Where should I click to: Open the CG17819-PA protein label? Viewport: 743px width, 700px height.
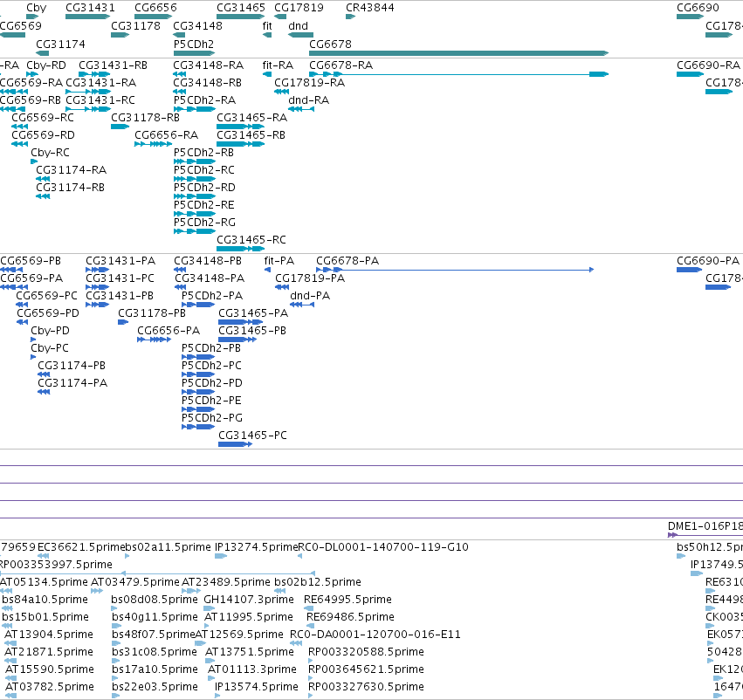pyautogui.click(x=310, y=278)
